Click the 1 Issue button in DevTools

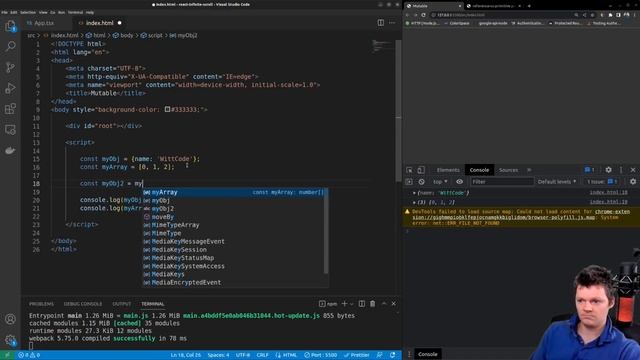[602, 182]
